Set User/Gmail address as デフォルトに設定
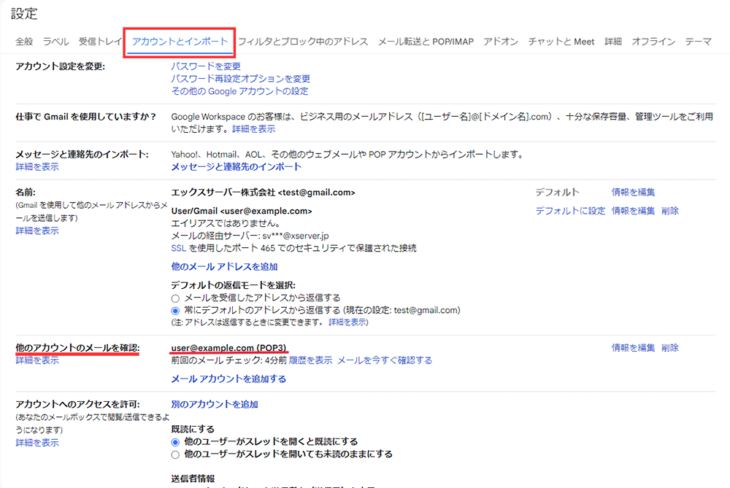 pyautogui.click(x=570, y=211)
